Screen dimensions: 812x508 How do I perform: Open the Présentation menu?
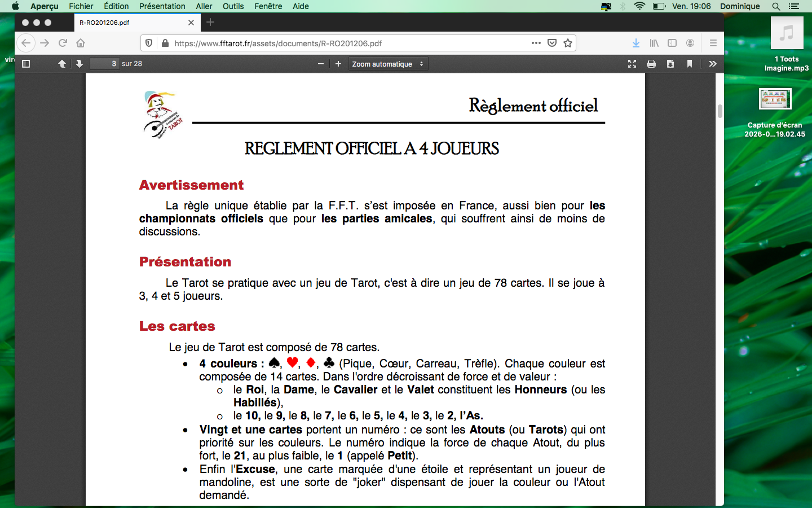[162, 6]
